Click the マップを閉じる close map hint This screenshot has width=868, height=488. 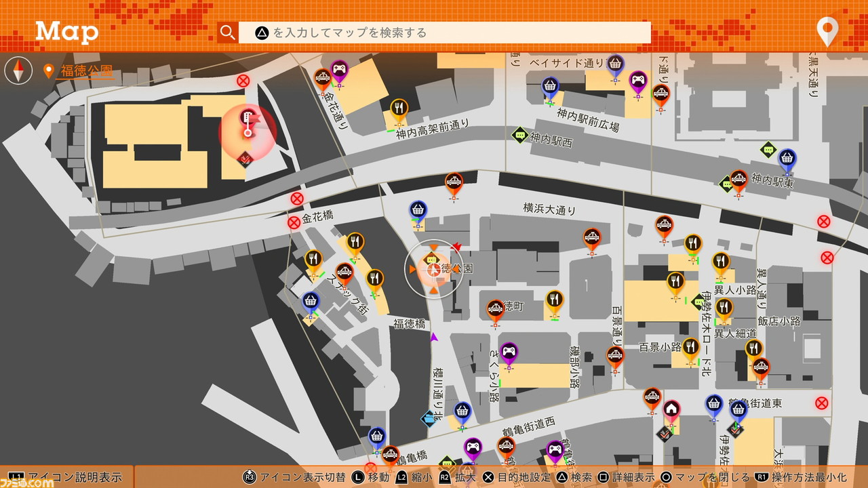pyautogui.click(x=705, y=477)
